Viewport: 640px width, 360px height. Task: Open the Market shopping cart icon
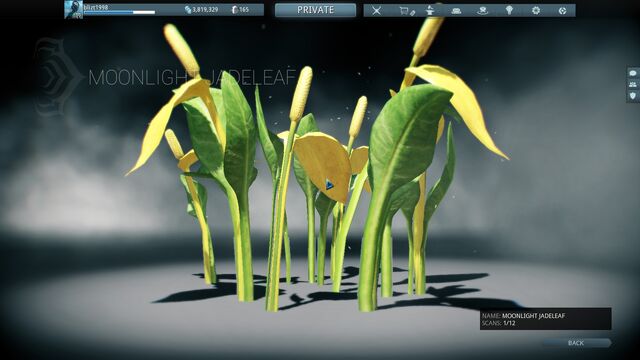click(x=407, y=11)
